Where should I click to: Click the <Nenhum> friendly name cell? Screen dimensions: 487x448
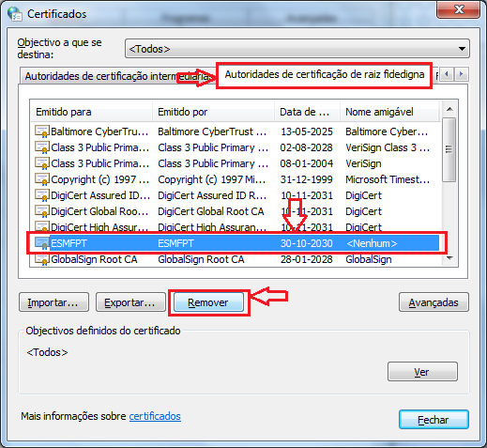pos(372,243)
